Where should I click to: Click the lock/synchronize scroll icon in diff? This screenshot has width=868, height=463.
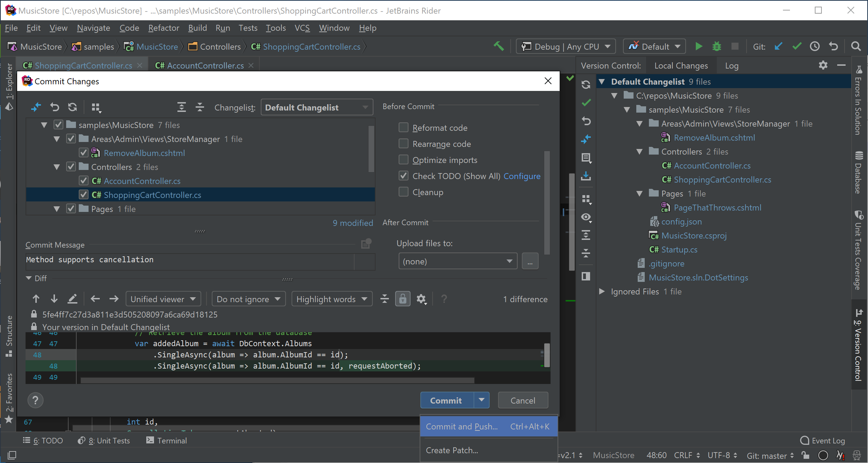pyautogui.click(x=403, y=299)
